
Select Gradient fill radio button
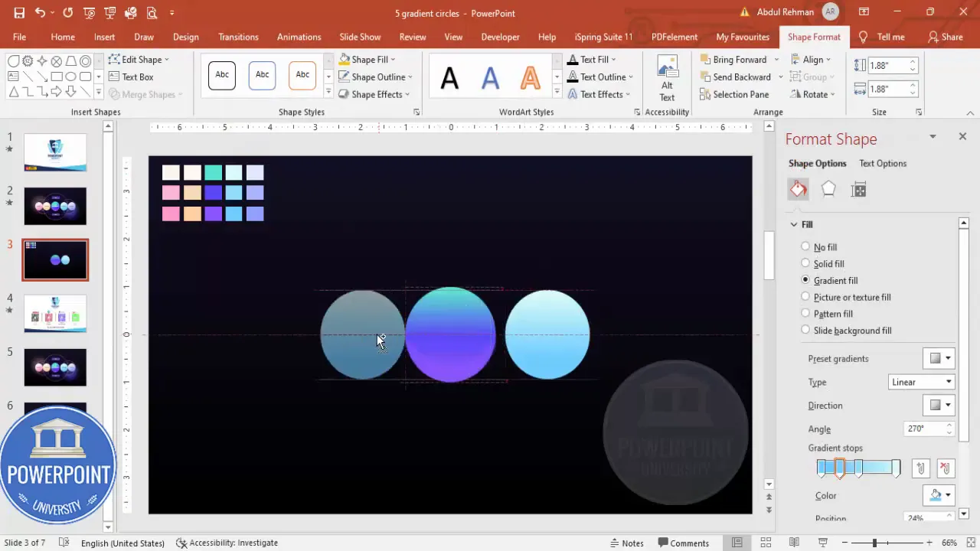pos(805,280)
